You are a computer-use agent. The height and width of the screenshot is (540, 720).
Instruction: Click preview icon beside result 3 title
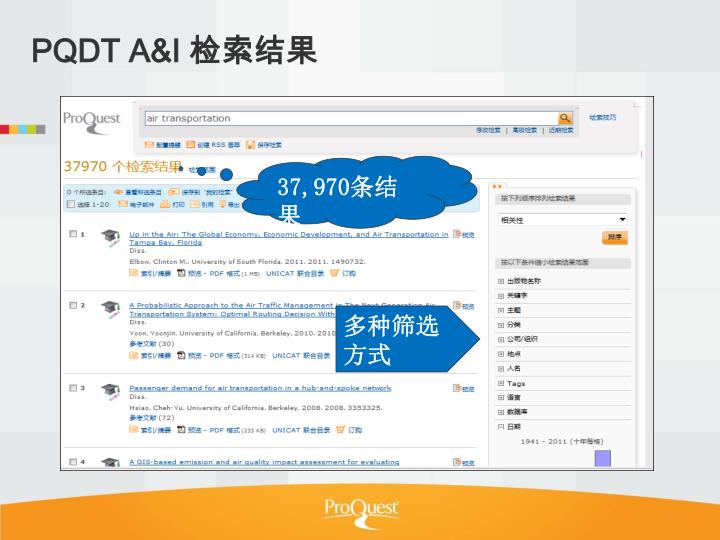(x=456, y=388)
